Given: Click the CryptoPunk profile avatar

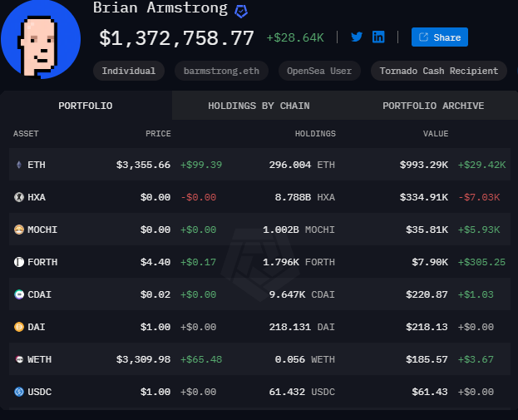Looking at the screenshot, I should coord(41,39).
